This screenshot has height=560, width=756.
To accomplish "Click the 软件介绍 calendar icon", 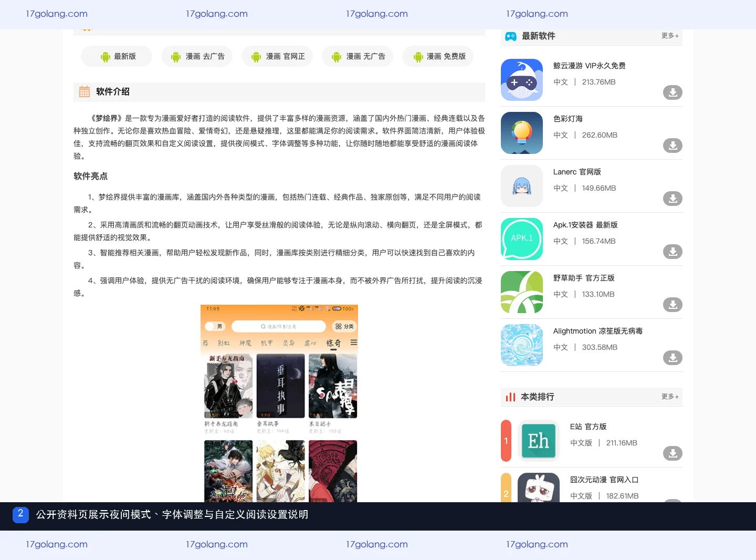I will point(85,92).
